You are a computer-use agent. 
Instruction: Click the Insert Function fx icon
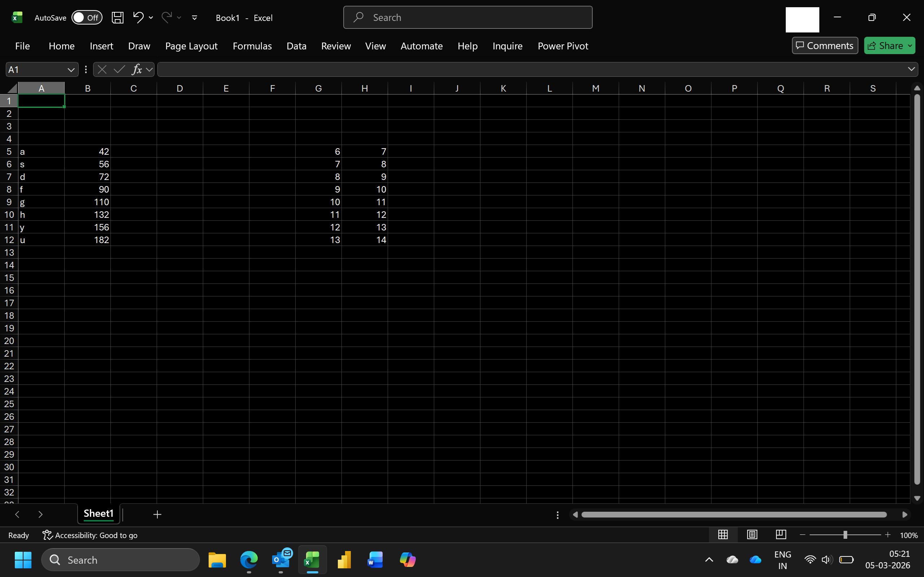click(x=136, y=70)
